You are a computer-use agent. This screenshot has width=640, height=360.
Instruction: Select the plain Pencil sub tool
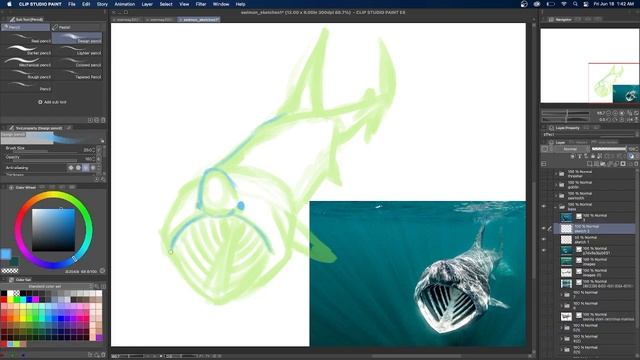(27, 86)
